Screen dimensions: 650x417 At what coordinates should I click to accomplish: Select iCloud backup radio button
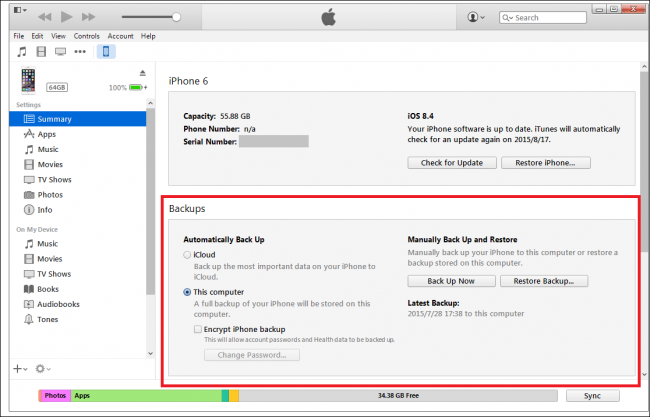[187, 255]
